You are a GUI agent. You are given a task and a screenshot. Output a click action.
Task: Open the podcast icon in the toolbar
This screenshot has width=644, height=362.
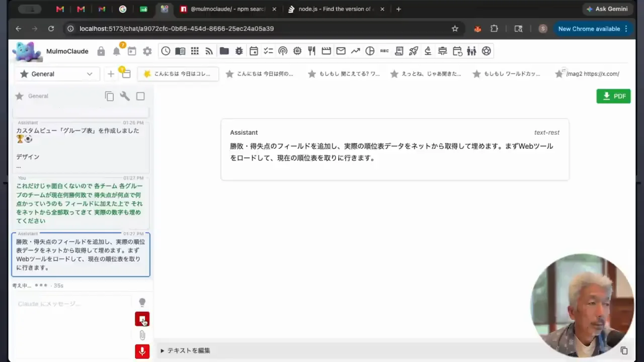pyautogui.click(x=283, y=51)
